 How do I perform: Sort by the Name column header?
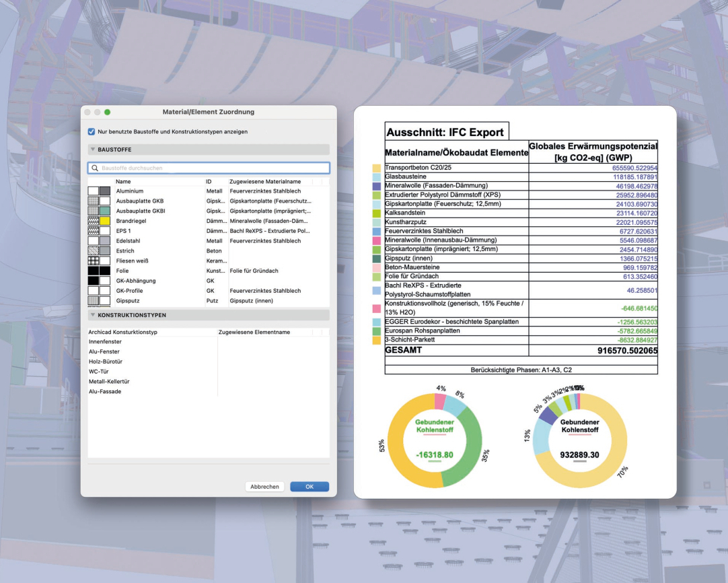pyautogui.click(x=123, y=182)
